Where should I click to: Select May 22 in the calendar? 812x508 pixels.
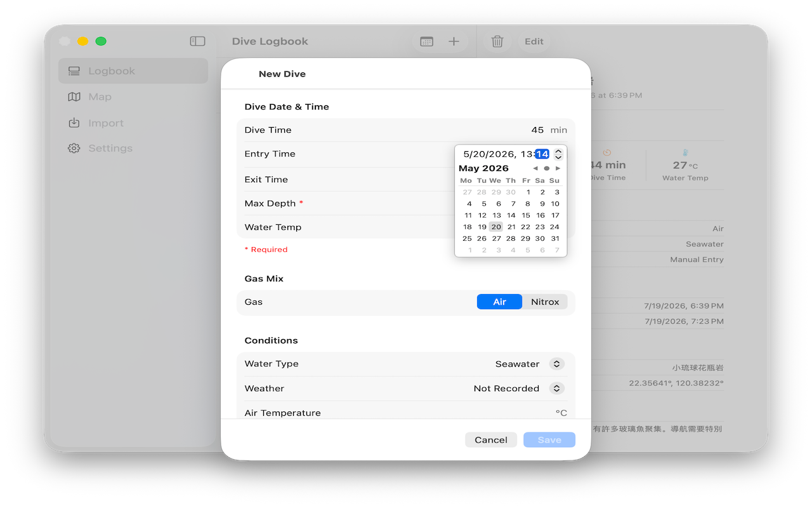point(526,227)
